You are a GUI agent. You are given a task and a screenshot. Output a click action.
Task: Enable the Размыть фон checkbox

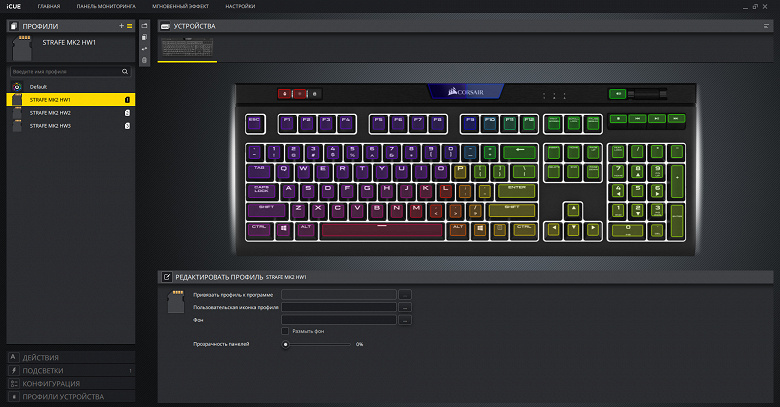pyautogui.click(x=285, y=331)
